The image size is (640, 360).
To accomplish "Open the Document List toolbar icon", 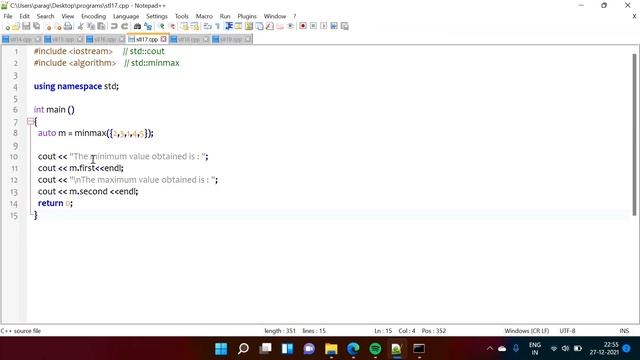I will (x=259, y=27).
